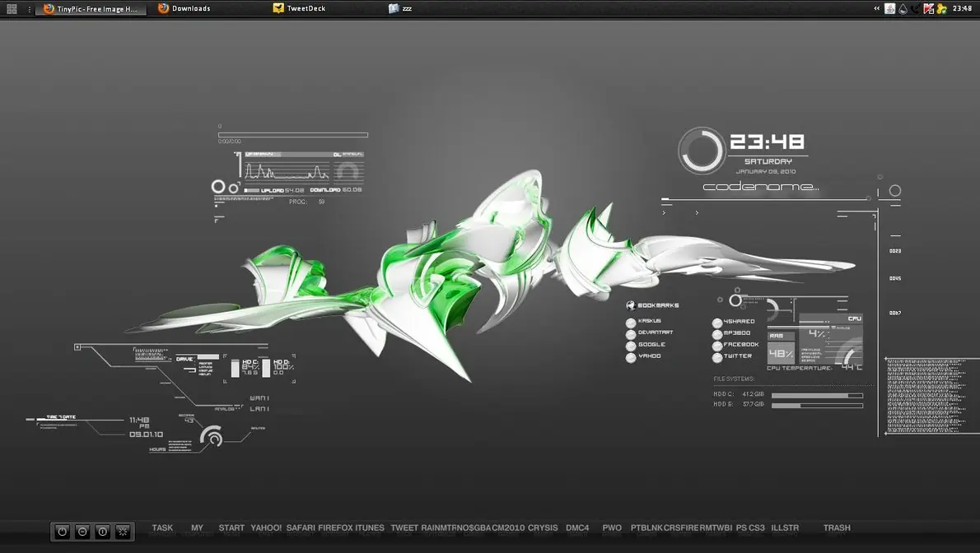980x553 pixels.
Task: Click the Firefox icon beside Downloads
Action: pos(164,8)
